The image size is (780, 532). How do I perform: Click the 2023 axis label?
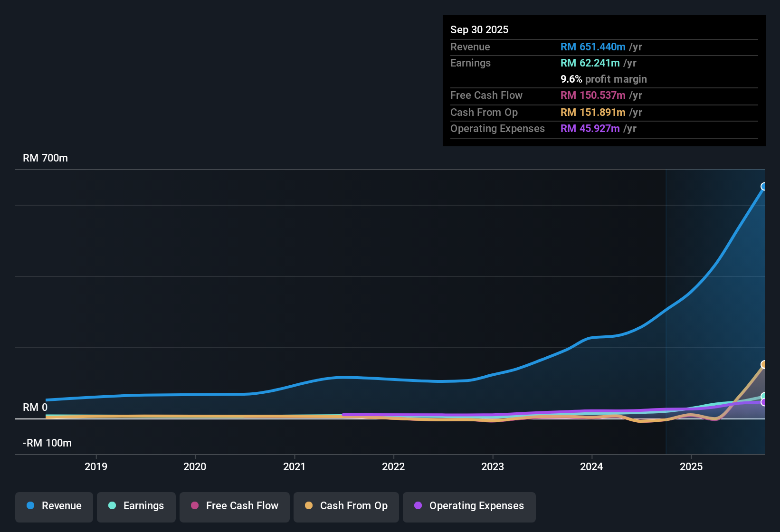(x=493, y=466)
